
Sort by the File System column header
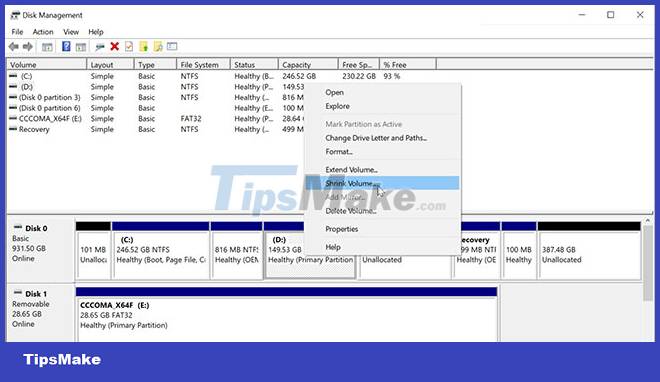point(203,65)
